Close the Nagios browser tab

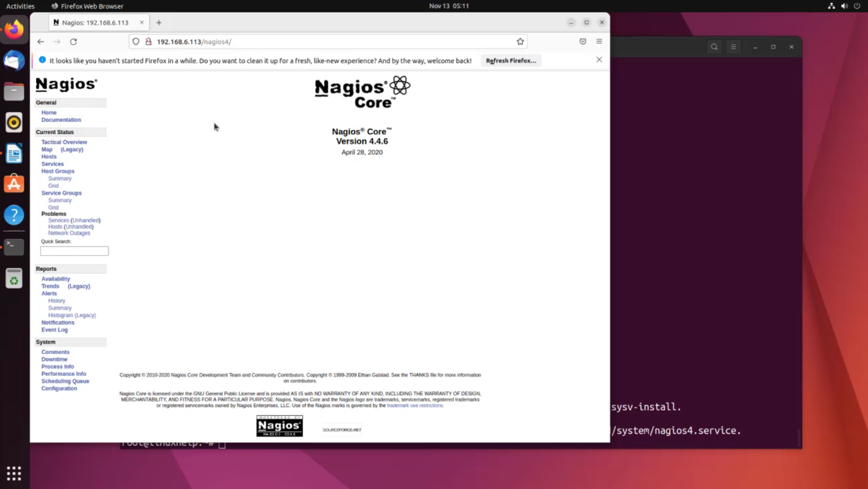(x=142, y=22)
